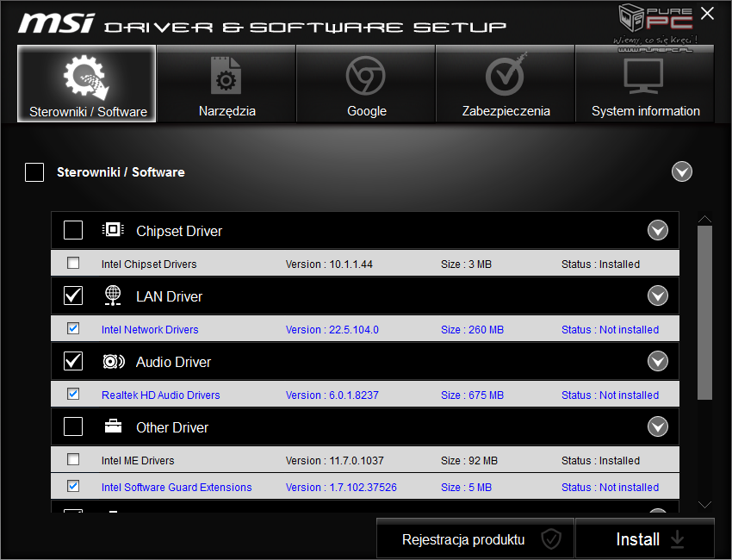
Task: Click Size : 92 MB text
Action: tap(469, 461)
